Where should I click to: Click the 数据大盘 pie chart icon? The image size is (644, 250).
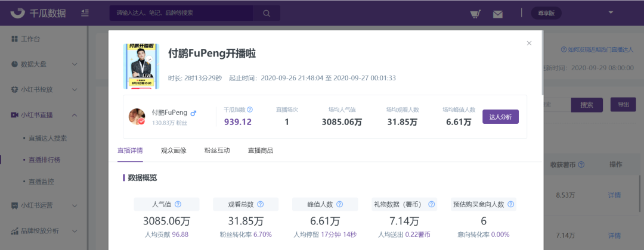point(14,64)
